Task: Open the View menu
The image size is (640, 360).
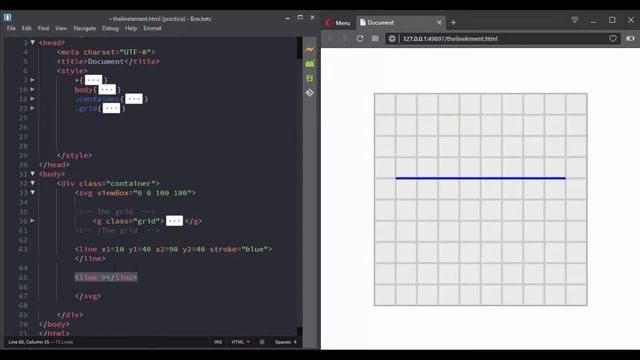Action: [61, 28]
